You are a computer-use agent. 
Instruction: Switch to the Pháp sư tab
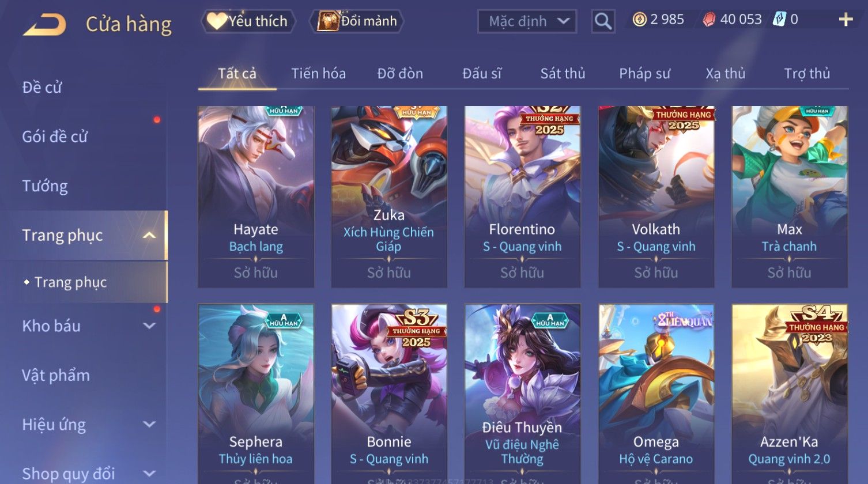coord(644,74)
